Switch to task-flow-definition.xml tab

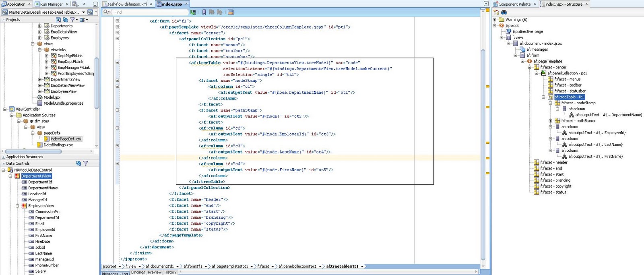[127, 4]
